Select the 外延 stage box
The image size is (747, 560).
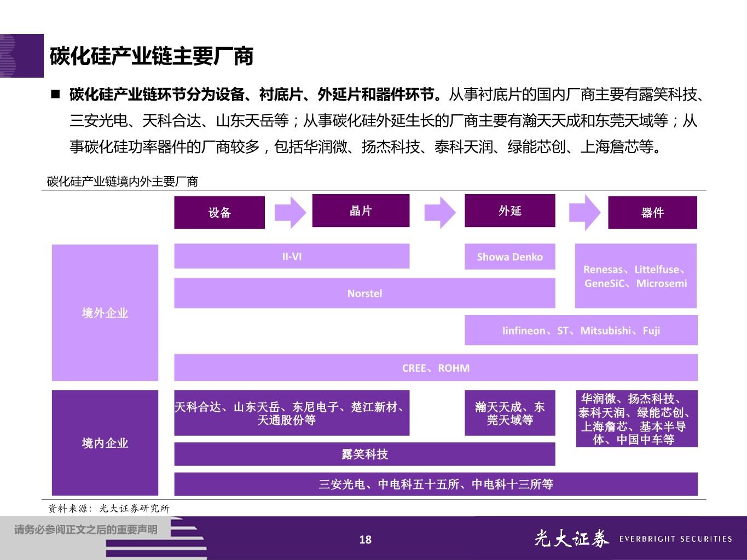509,211
